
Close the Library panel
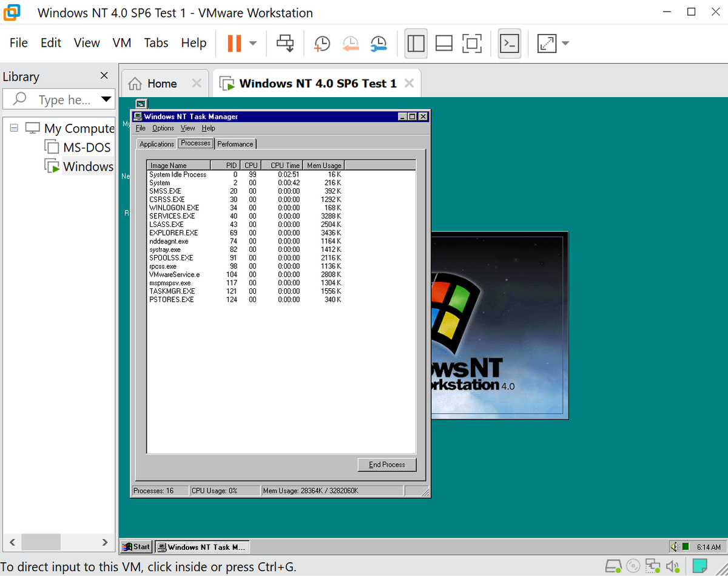pyautogui.click(x=104, y=76)
